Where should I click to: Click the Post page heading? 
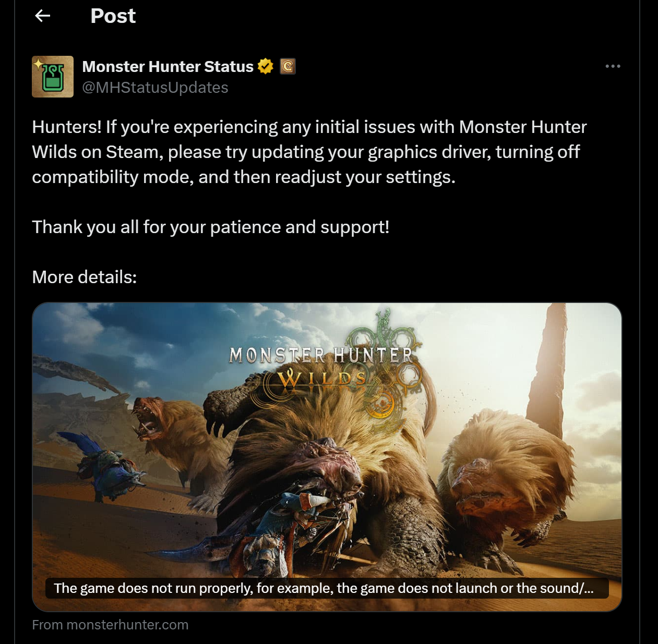click(x=113, y=16)
